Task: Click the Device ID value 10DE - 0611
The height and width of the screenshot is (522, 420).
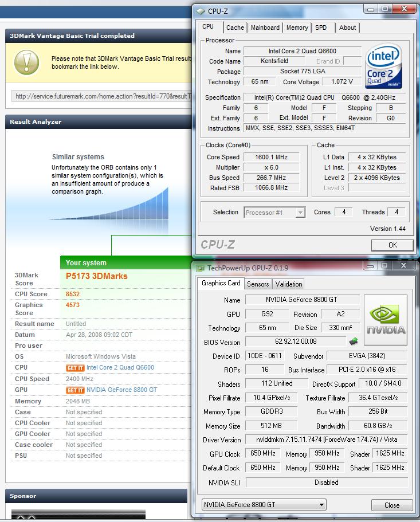Action: 265,356
